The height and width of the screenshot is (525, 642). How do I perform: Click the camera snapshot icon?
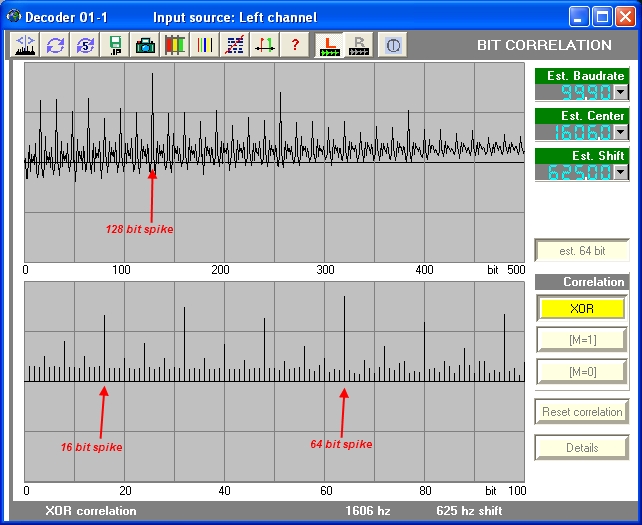tap(145, 45)
